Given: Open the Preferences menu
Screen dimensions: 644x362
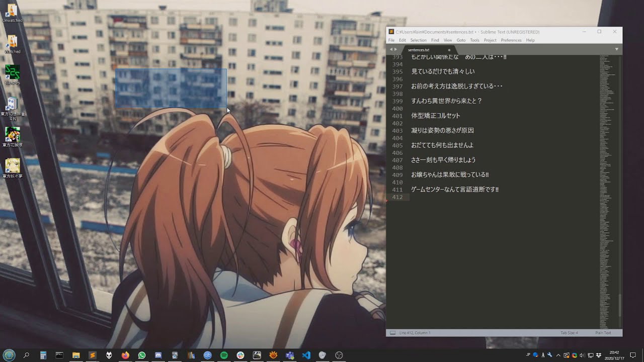Looking at the screenshot, I should pyautogui.click(x=511, y=40).
